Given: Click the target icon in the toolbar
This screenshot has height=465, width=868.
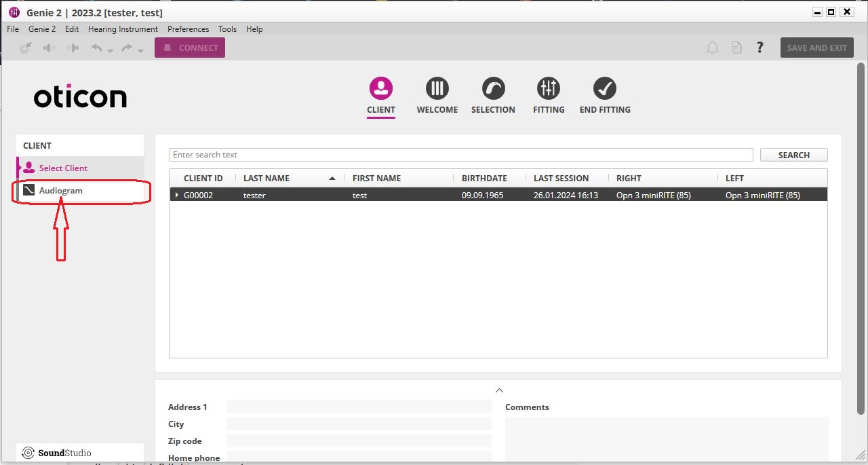Looking at the screenshot, I should pos(26,48).
